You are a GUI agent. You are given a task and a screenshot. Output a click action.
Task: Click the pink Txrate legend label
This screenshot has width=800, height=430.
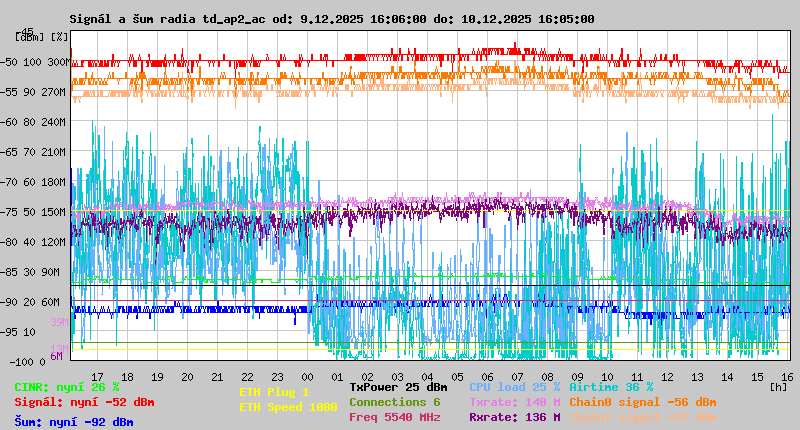pyautogui.click(x=514, y=401)
